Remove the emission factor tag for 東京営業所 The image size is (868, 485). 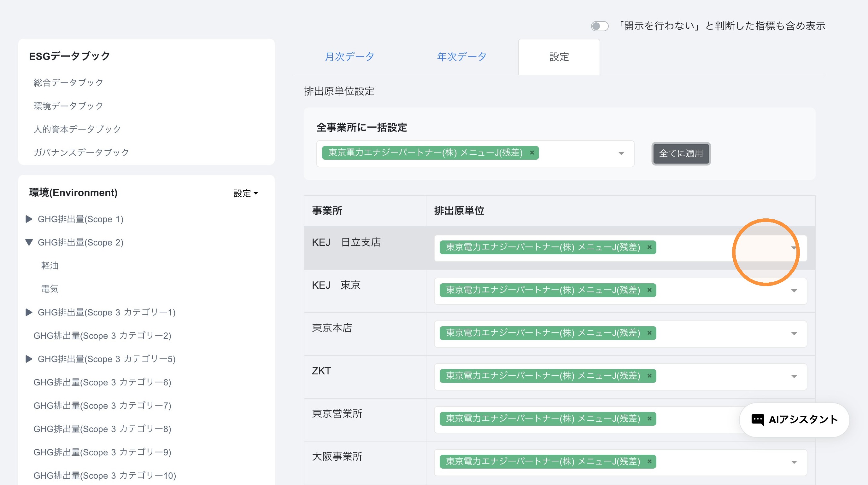coord(649,419)
